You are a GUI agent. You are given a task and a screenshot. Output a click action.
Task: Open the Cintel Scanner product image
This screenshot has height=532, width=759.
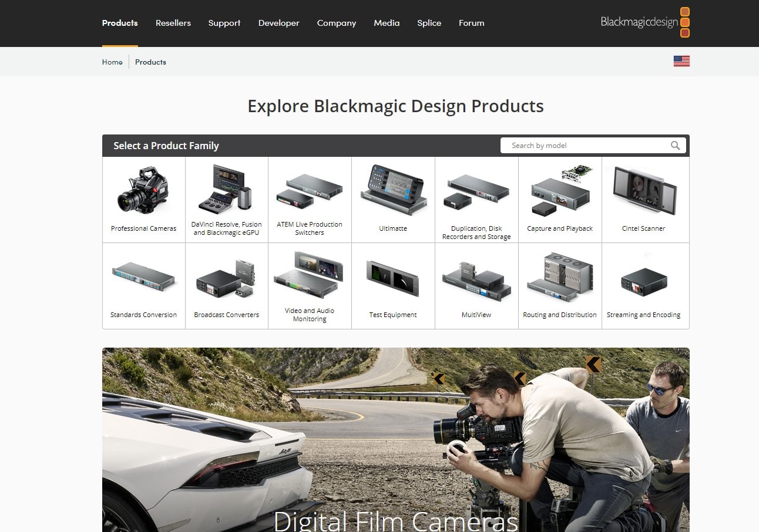(644, 190)
